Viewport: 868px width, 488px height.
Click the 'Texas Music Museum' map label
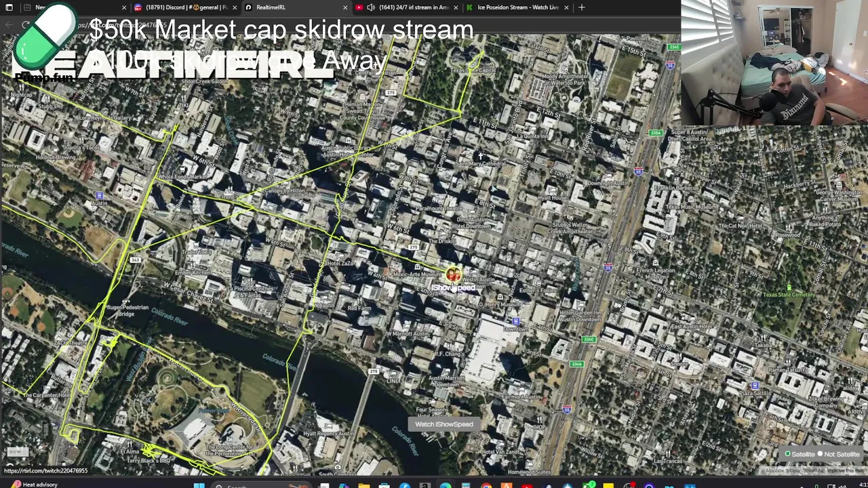(692, 206)
